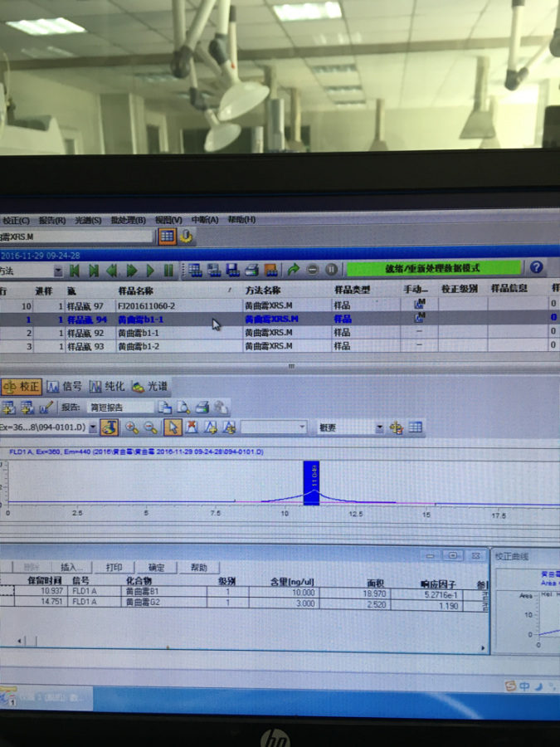The width and height of the screenshot is (560, 747).
Task: Zoom out on the chromatogram
Action: [x=151, y=427]
